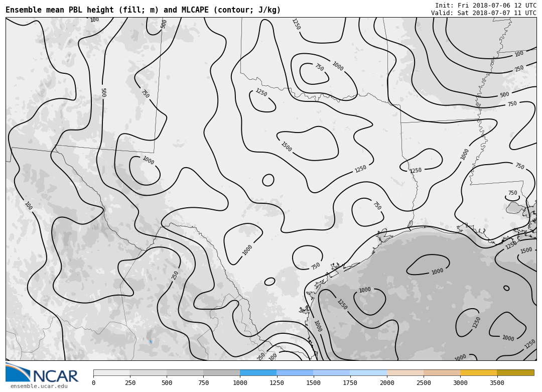This screenshot has height=392, width=542.
Task: Click the 1750 tick label under colorbar
Action: (x=350, y=383)
